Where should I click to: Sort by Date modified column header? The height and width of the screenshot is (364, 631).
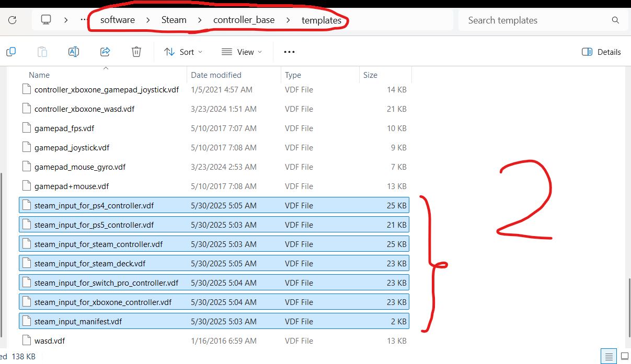coord(216,75)
